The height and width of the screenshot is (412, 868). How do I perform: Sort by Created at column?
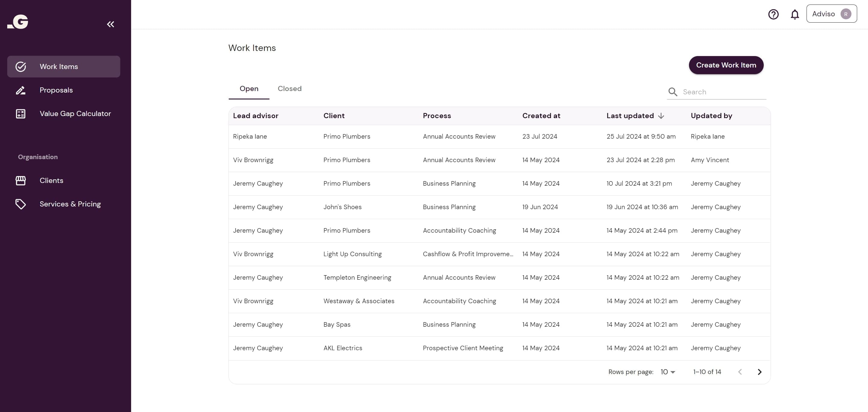tap(541, 116)
